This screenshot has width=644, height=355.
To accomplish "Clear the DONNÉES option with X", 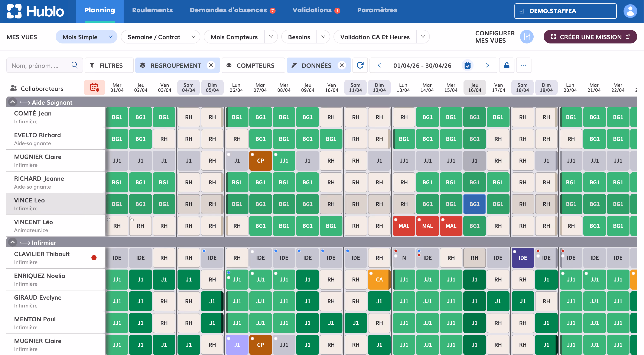I will 342,65.
